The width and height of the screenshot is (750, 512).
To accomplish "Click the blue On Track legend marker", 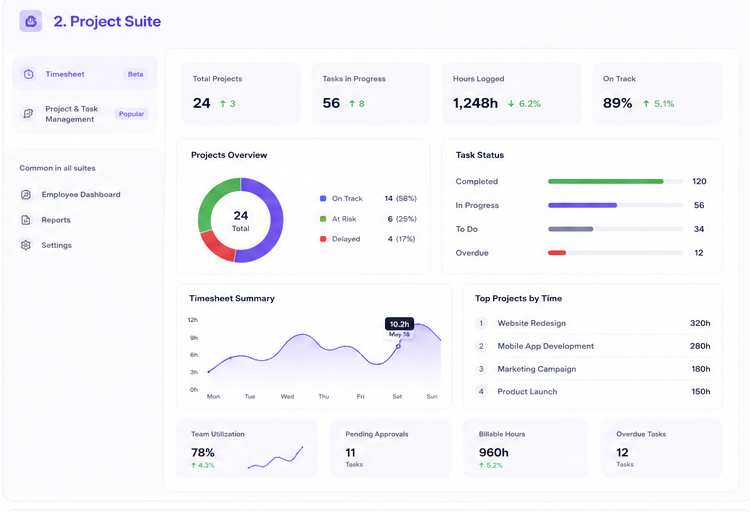I will coord(323,198).
